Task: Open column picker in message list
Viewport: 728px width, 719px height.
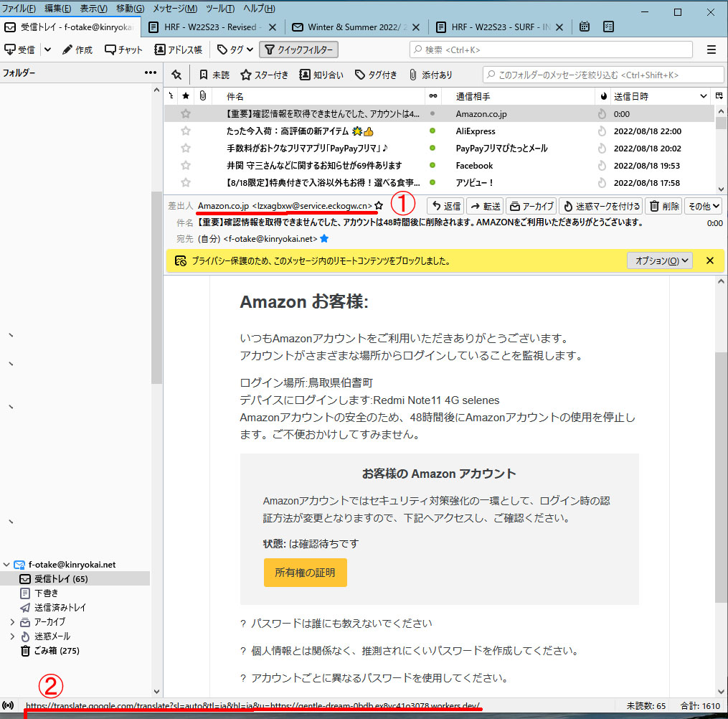Action: click(719, 96)
